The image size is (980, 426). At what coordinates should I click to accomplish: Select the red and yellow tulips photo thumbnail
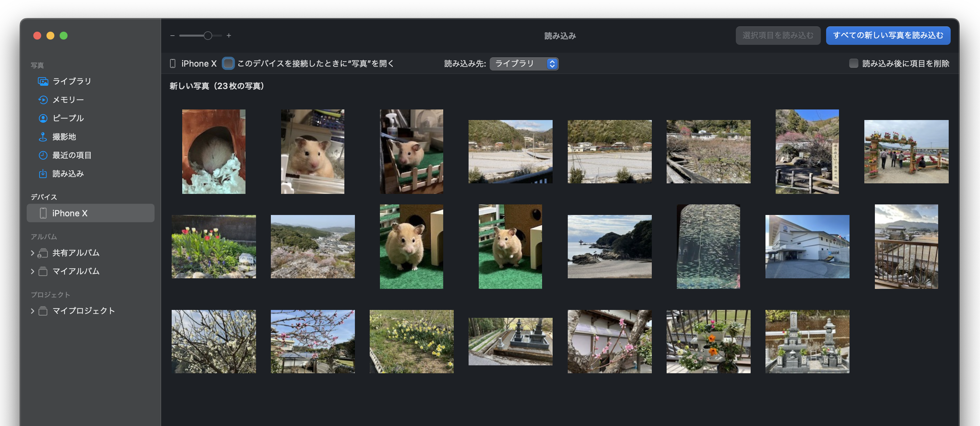click(x=214, y=246)
